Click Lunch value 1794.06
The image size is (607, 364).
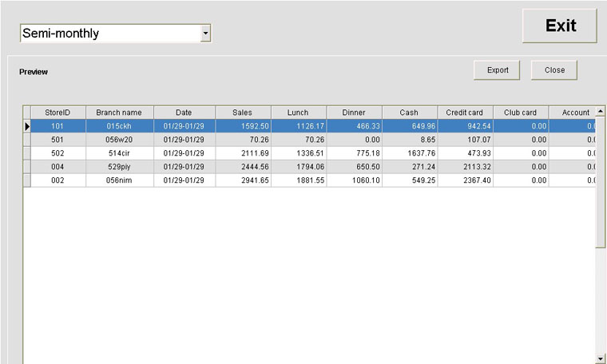click(x=299, y=167)
